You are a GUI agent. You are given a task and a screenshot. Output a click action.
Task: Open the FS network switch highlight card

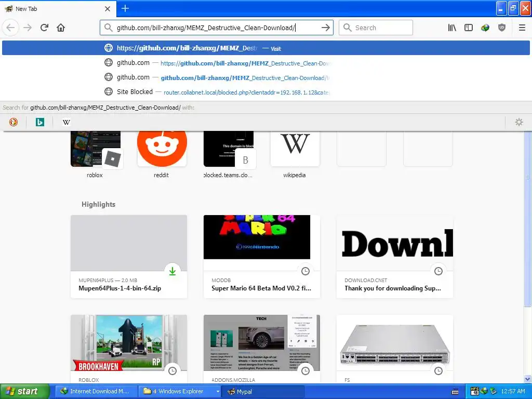395,350
